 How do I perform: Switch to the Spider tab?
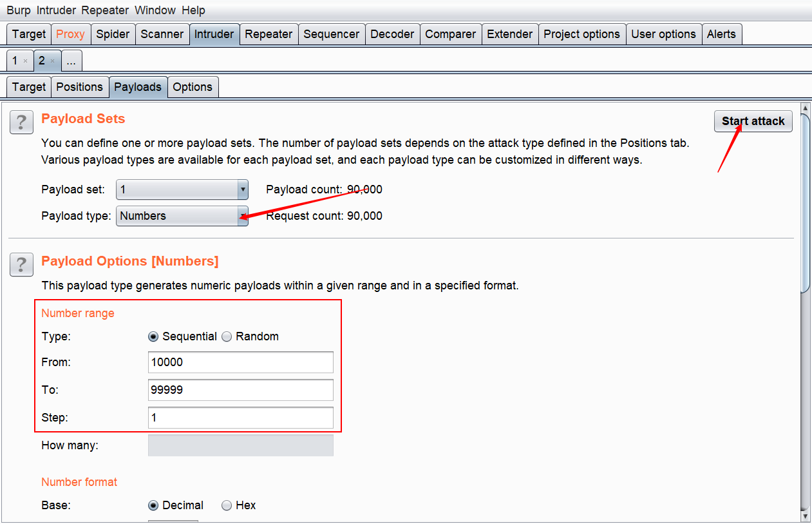113,34
